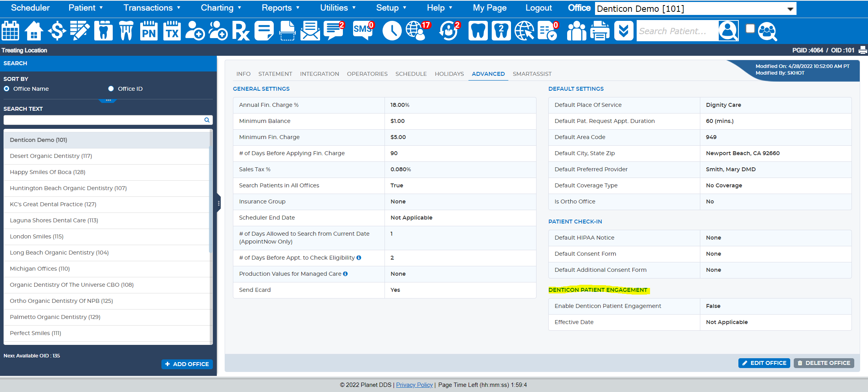Open the TX treatment plan icon

(172, 31)
